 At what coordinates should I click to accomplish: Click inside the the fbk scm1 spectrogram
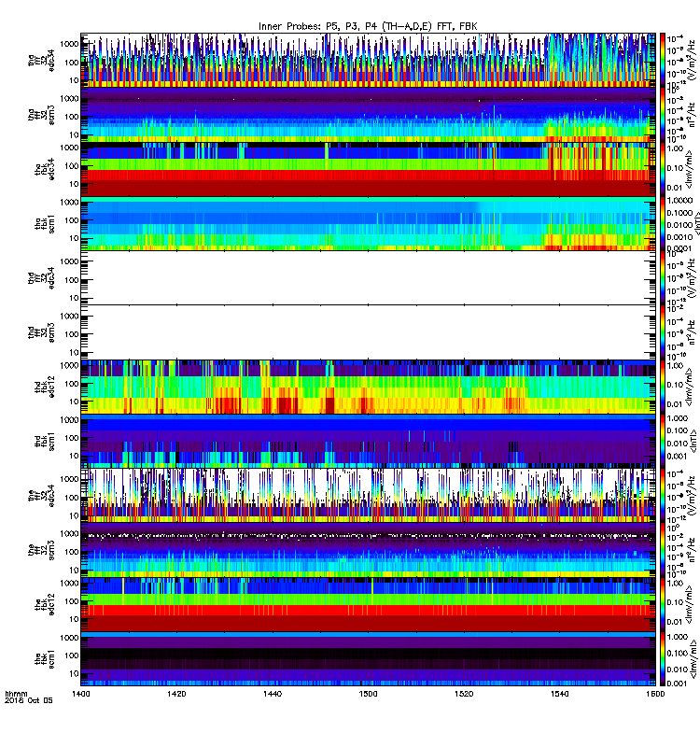pos(368,658)
